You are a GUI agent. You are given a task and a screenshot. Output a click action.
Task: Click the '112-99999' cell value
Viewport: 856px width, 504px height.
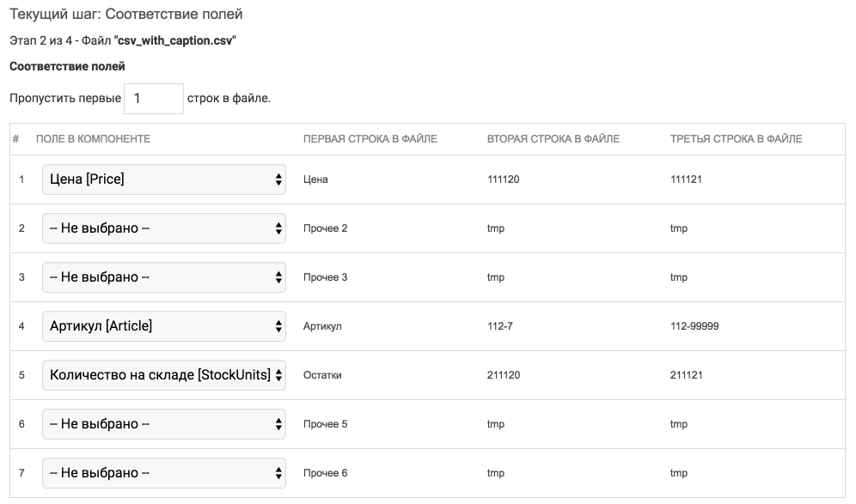pyautogui.click(x=694, y=326)
